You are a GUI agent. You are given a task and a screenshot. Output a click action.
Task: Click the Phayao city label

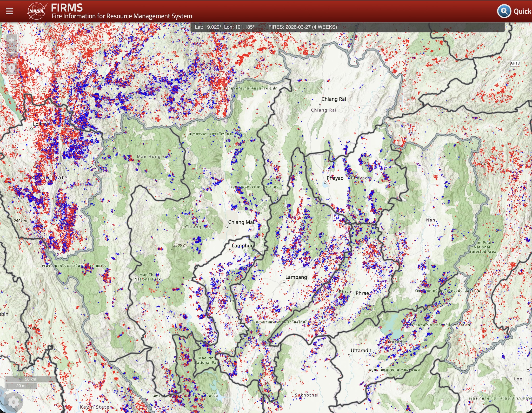pos(335,178)
